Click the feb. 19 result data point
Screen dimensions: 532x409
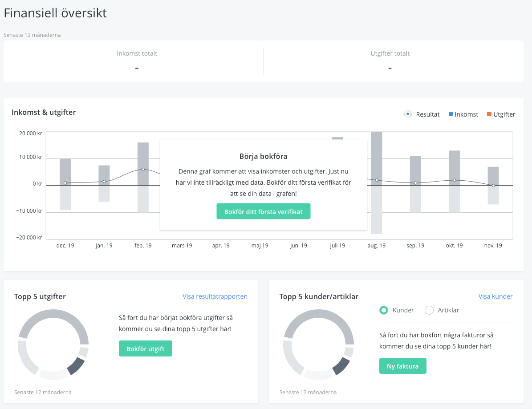(143, 169)
